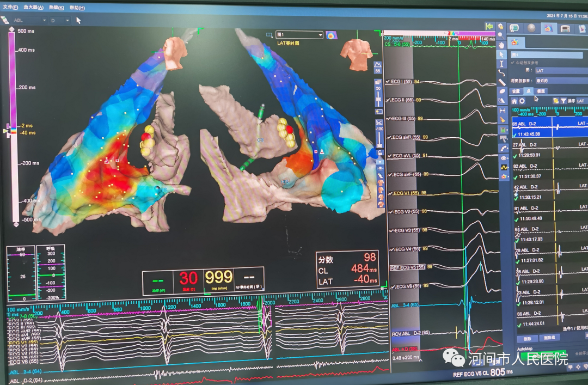Open the ABL catheter dropdown
Screen dimensions: 588x385
(x=30, y=20)
